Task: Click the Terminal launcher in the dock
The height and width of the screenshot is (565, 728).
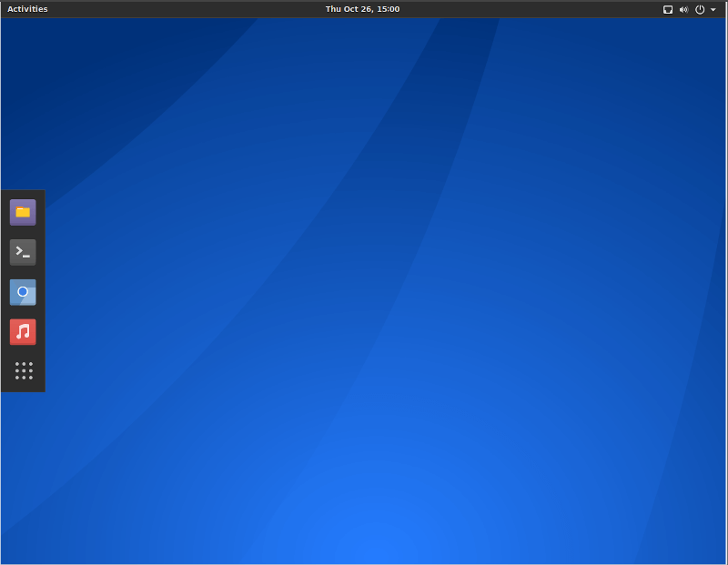Action: 22,252
